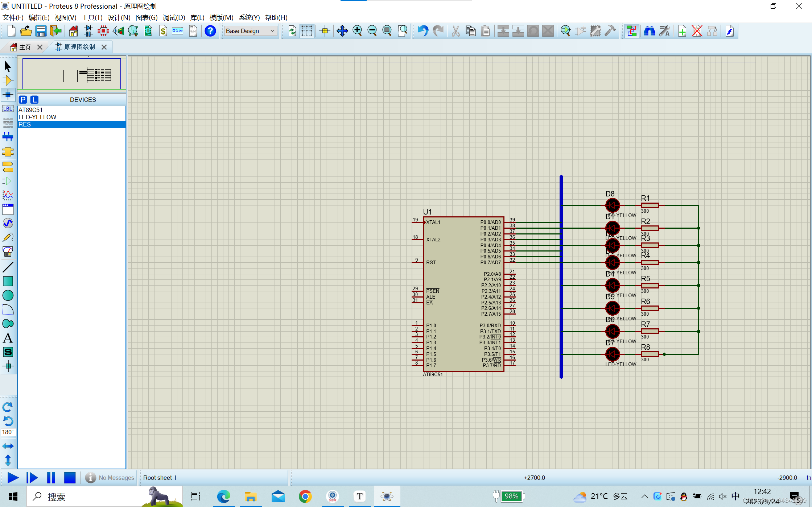Viewport: 812px width, 507px height.
Task: Open the 库(L) menu
Action: [197, 17]
